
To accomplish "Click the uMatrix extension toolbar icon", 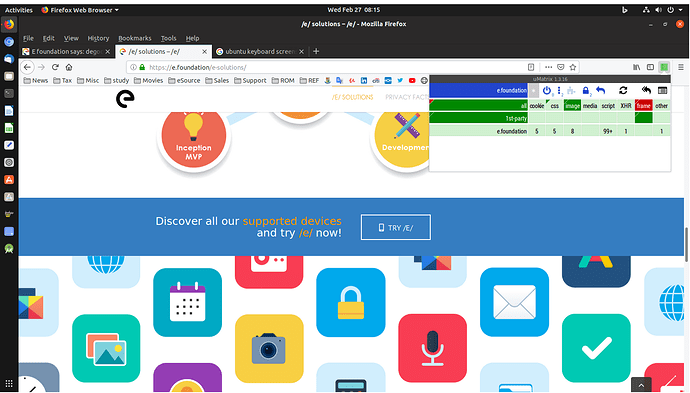I will 664,67.
